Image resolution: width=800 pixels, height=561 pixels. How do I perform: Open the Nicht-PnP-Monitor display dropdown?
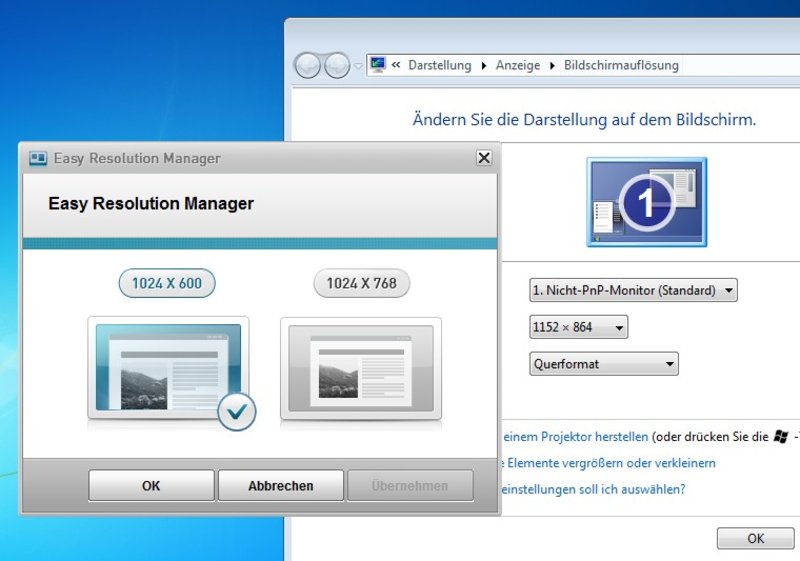(x=633, y=290)
